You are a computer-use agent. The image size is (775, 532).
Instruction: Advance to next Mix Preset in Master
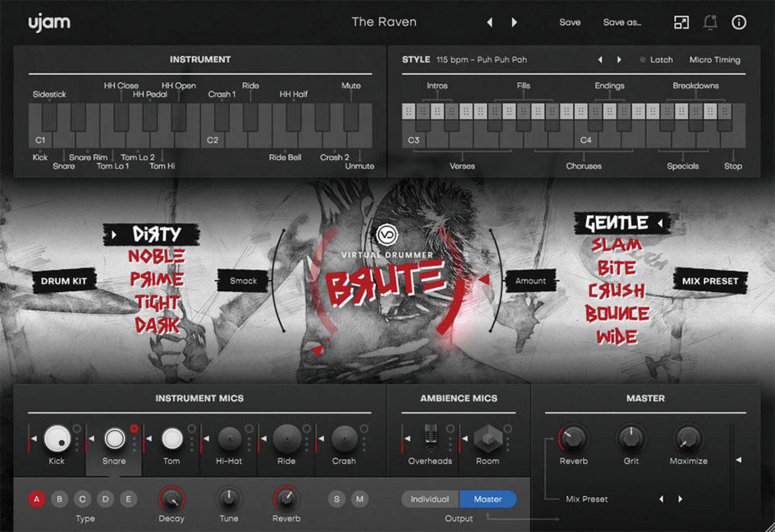(x=680, y=499)
